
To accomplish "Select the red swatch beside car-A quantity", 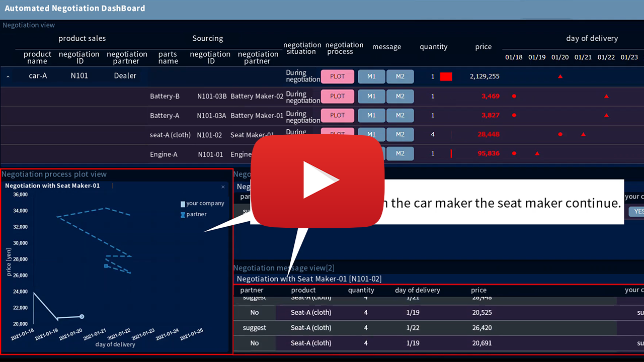I will click(446, 76).
